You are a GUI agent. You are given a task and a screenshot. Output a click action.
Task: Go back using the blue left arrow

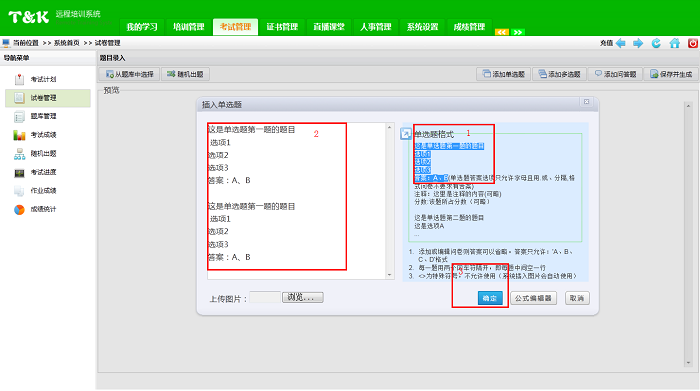[x=621, y=43]
